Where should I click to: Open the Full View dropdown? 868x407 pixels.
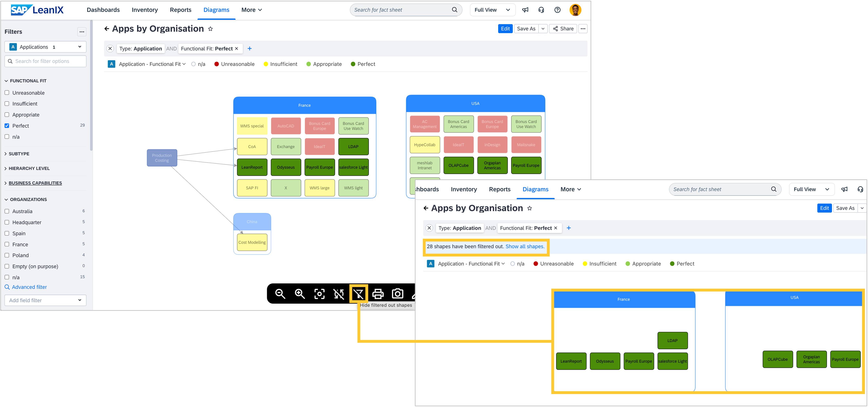pos(492,10)
